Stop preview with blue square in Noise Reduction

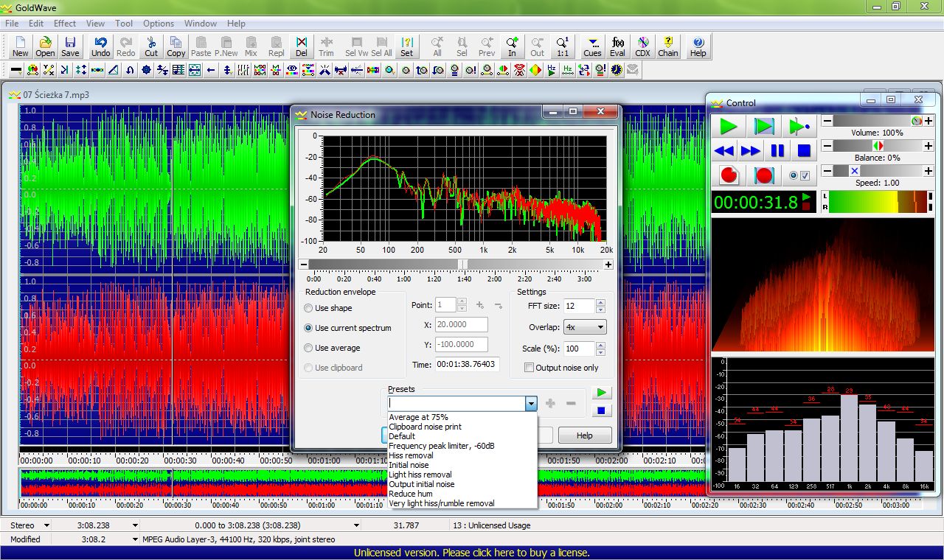pyautogui.click(x=602, y=410)
